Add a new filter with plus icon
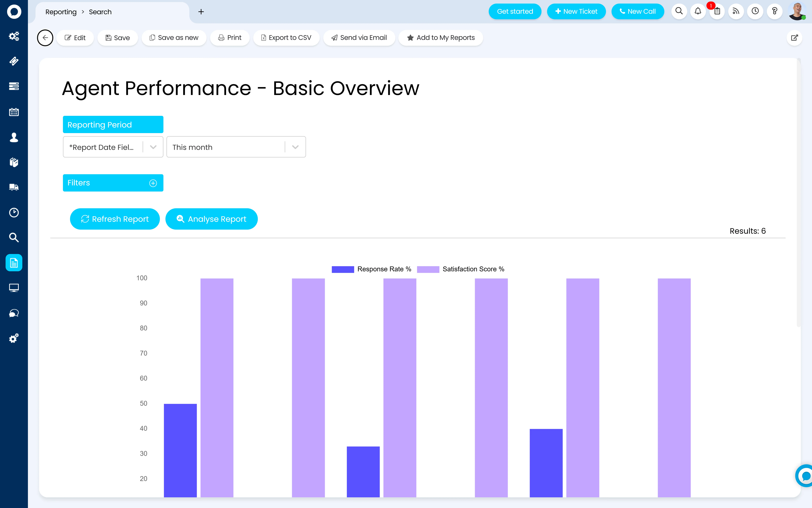812x508 pixels. [153, 183]
